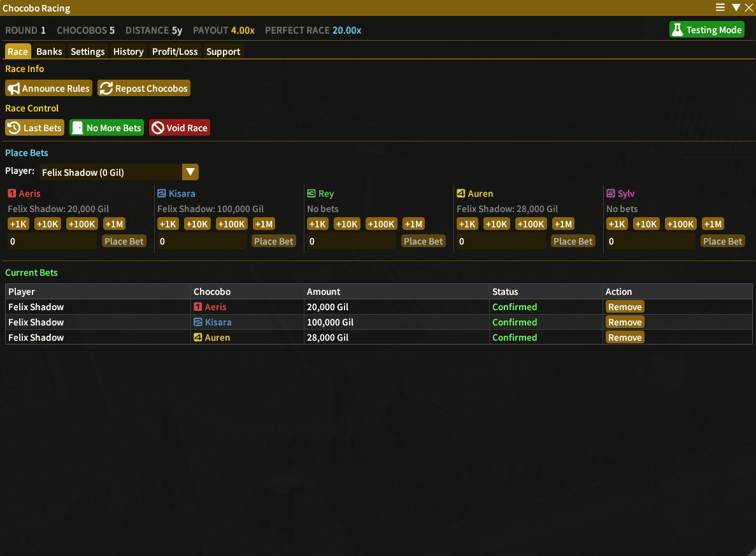This screenshot has height=556, width=756.
Task: Click the number 2 badge beside Kisara heading
Action: (x=162, y=194)
